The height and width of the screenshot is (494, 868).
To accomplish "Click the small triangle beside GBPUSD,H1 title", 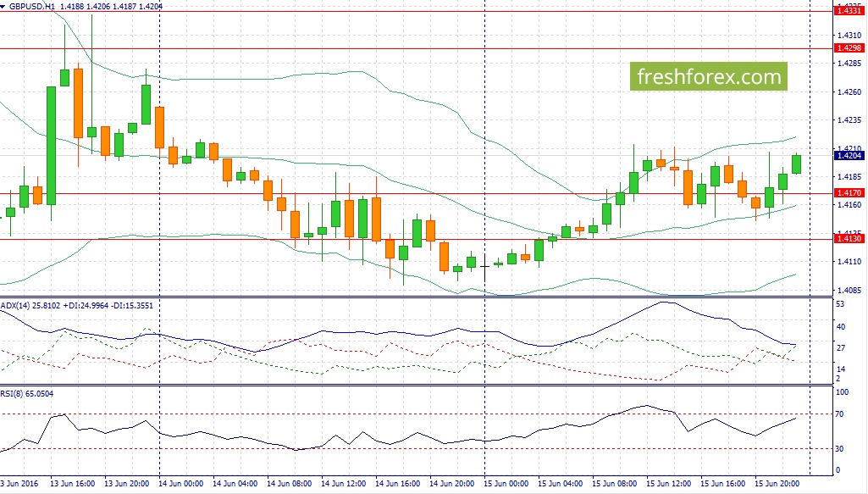I will tap(3, 7).
